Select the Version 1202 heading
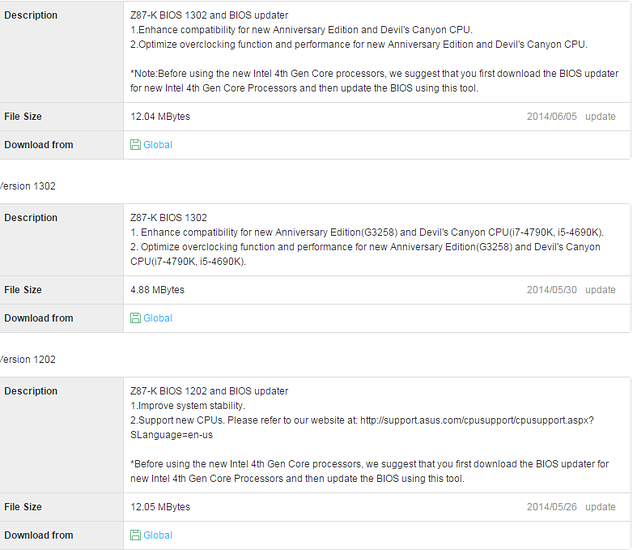Image resolution: width=633 pixels, height=550 pixels. (28, 360)
